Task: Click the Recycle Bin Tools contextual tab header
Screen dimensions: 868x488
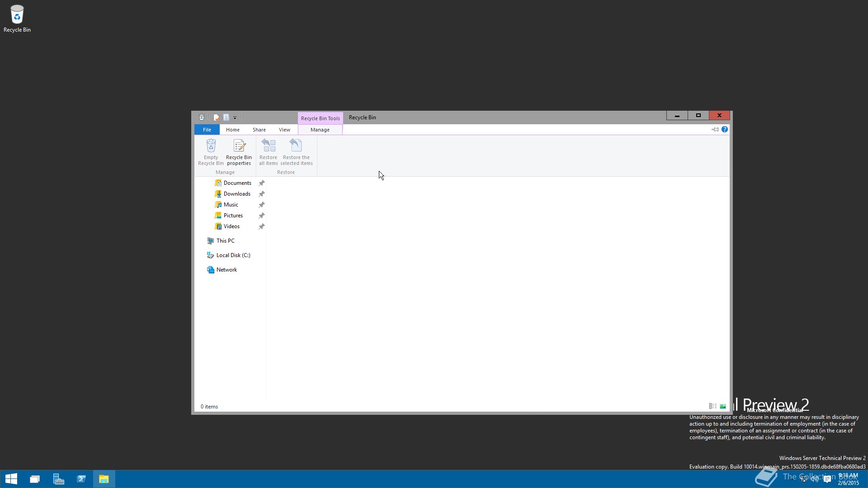Action: (x=320, y=118)
